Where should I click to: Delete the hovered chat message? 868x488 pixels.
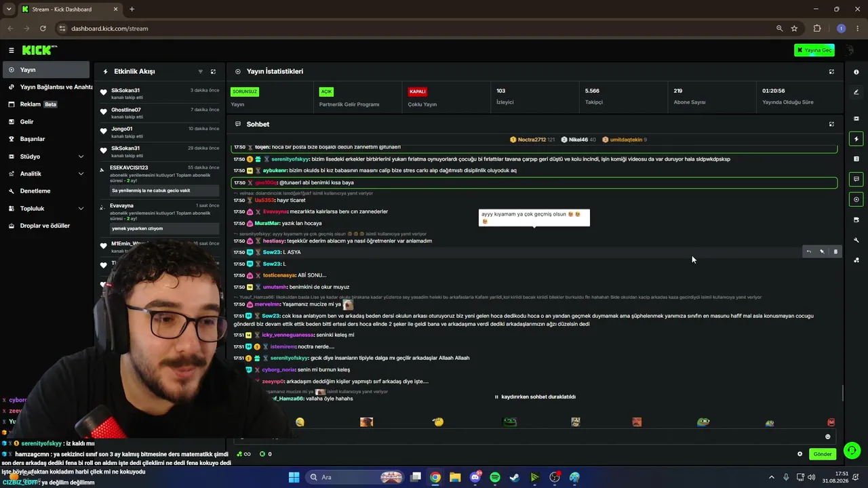click(835, 251)
